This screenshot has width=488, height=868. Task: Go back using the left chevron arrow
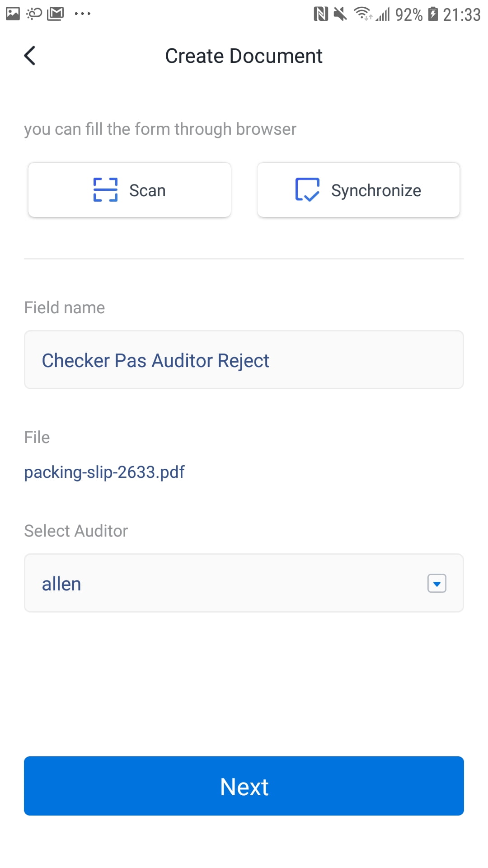[x=30, y=56]
